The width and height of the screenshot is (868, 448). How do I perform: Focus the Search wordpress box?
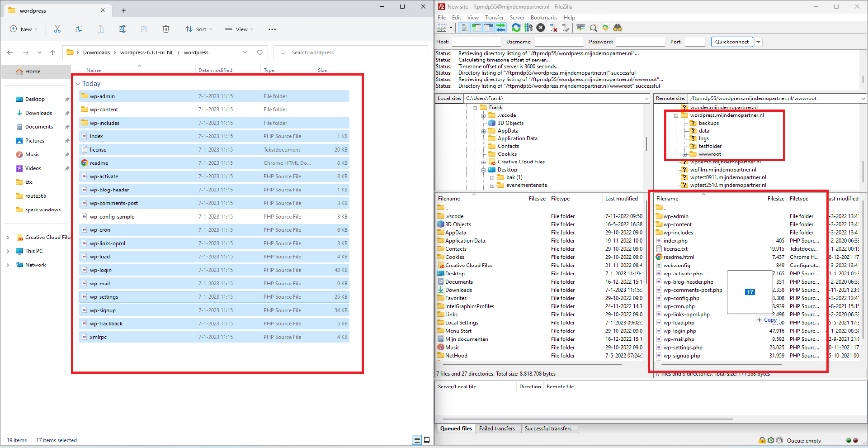tap(351, 52)
